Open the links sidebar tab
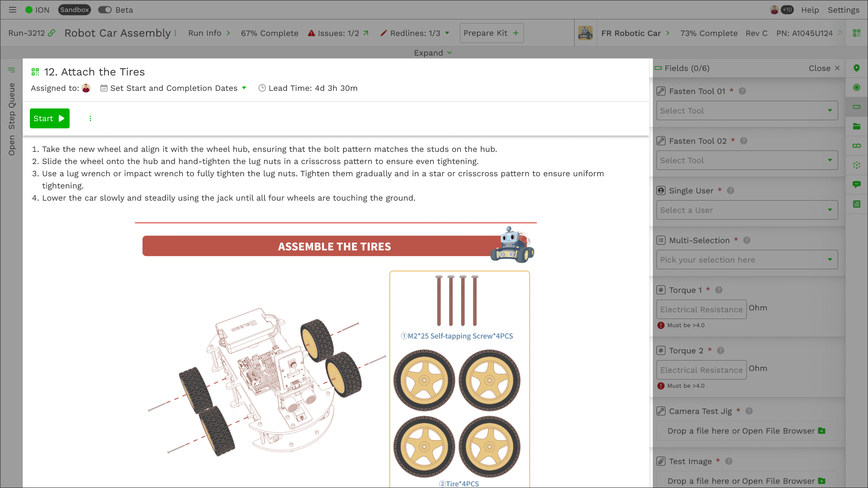868x488 pixels. pyautogui.click(x=857, y=146)
